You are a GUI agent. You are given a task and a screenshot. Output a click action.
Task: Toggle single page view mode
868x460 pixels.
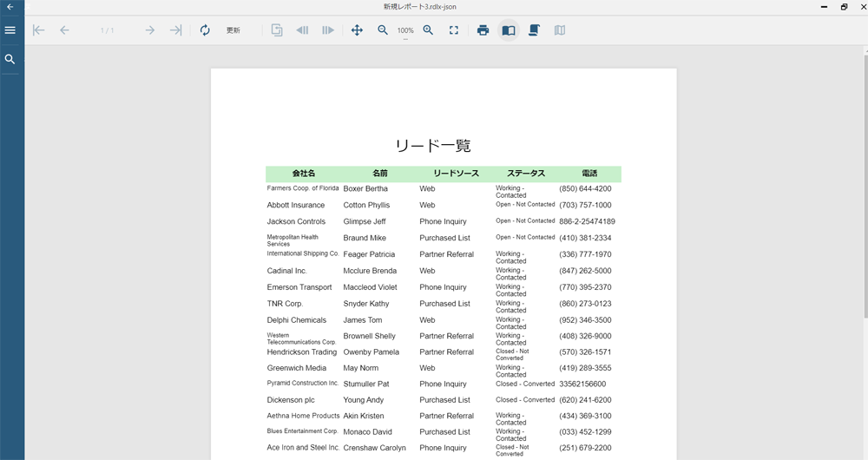pos(509,30)
